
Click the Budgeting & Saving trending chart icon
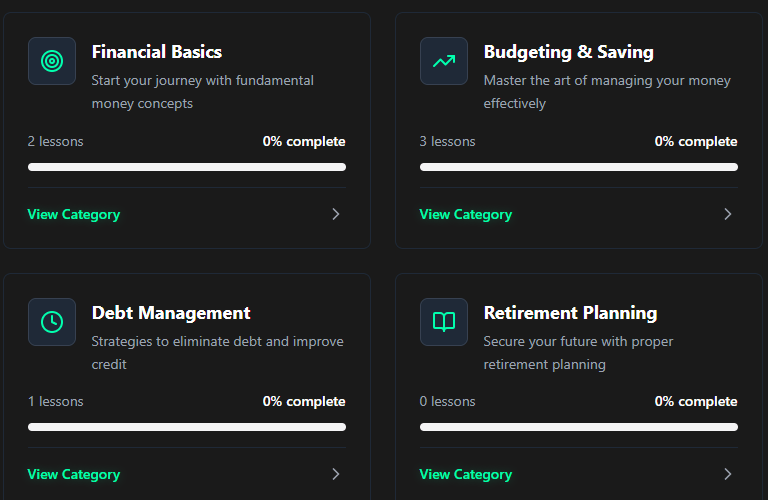click(x=444, y=61)
